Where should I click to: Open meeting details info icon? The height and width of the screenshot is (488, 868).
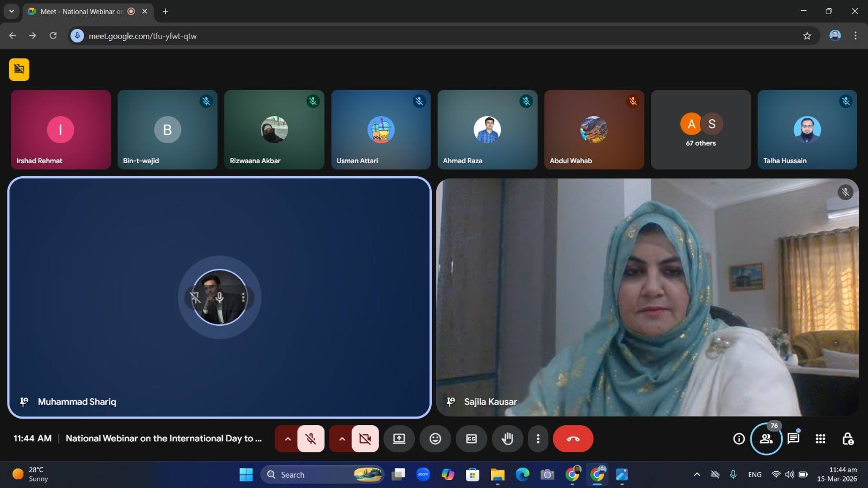click(739, 439)
